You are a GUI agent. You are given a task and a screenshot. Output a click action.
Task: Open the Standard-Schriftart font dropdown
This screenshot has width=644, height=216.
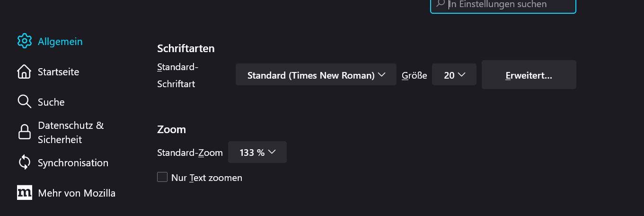[x=316, y=75]
